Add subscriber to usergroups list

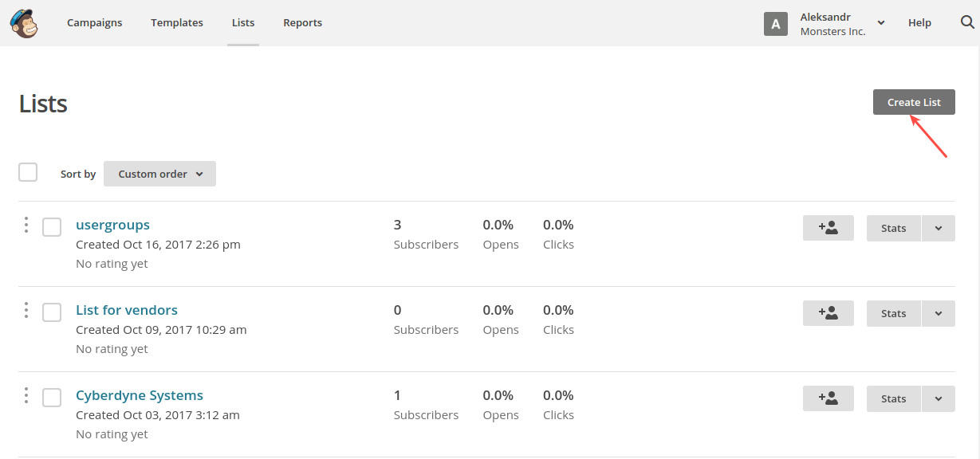coord(828,228)
